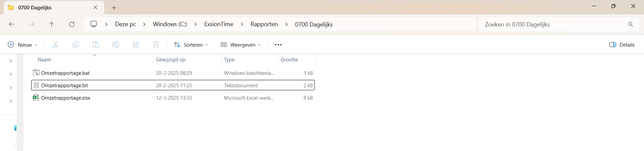Add a new tab with plus button
Screen dimensions: 644x151
[114, 7]
